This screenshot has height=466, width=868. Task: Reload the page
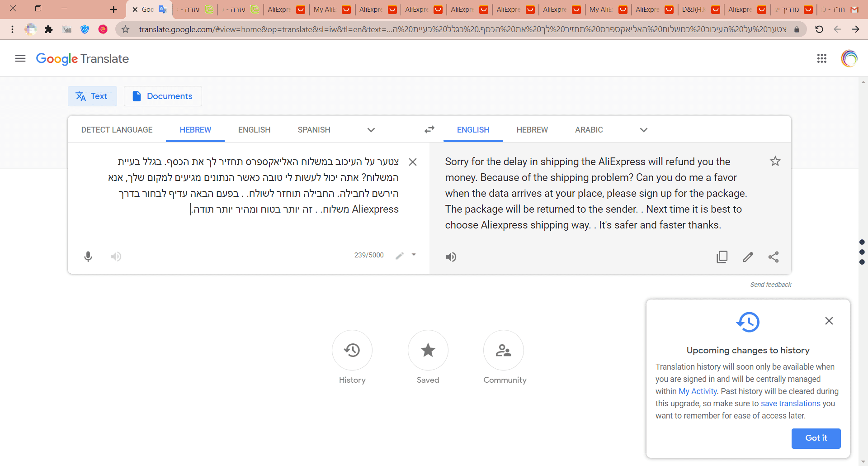pos(819,29)
